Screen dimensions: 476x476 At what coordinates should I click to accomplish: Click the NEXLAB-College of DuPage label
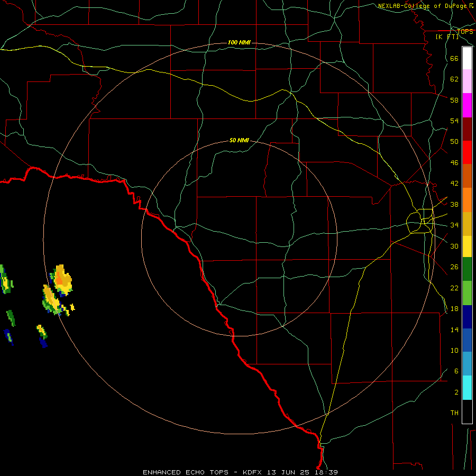pyautogui.click(x=422, y=6)
